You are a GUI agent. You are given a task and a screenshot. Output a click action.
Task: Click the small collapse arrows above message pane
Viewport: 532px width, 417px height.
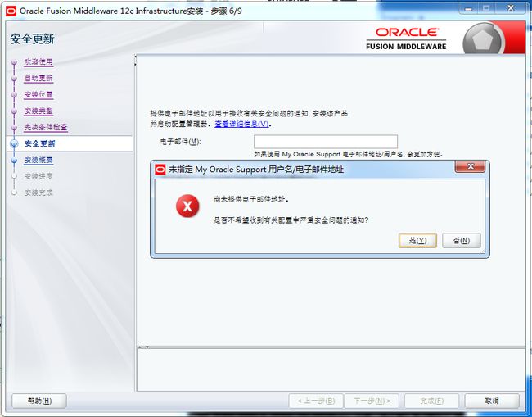point(144,347)
